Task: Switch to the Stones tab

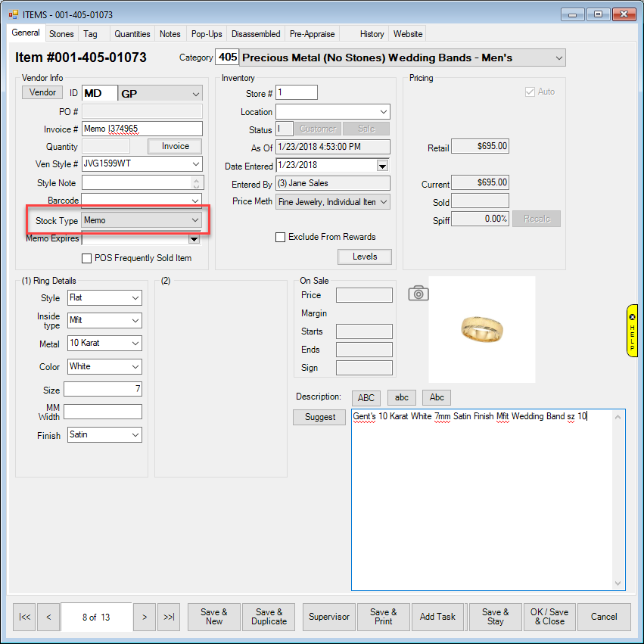Action: [x=61, y=34]
